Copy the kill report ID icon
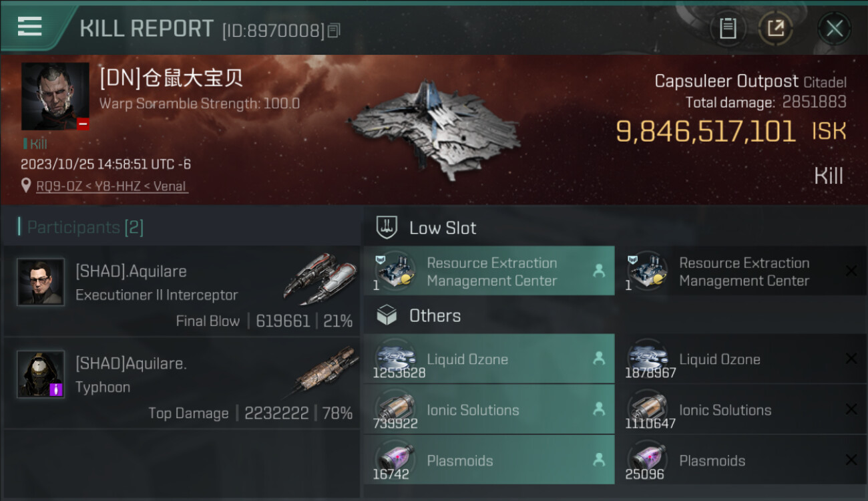Screen dimensions: 868x501 (x=335, y=31)
